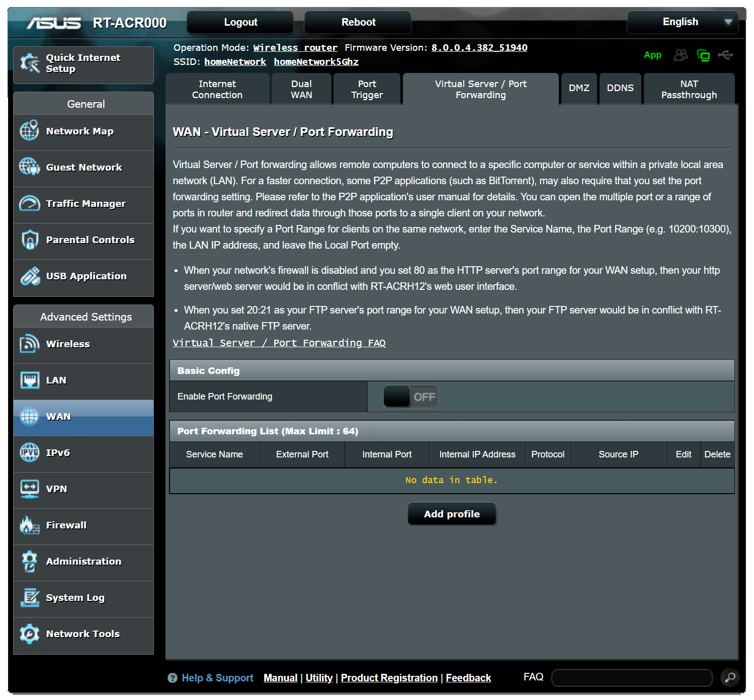
Task: Click into the FAQ search field
Action: tap(632, 677)
